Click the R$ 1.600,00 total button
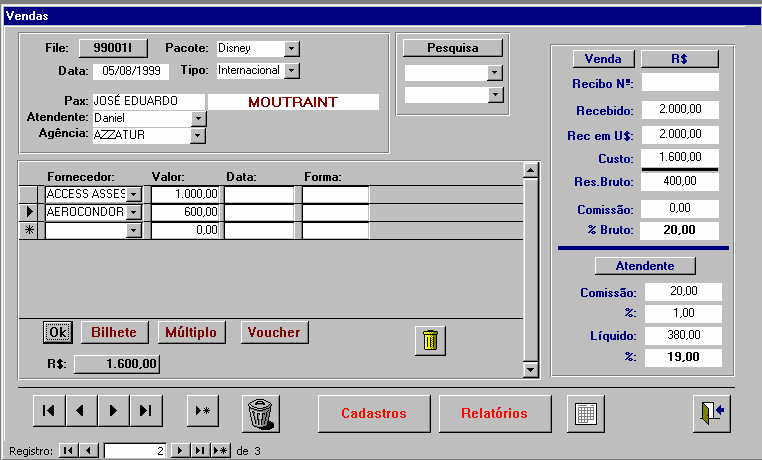This screenshot has width=762, height=460. tap(117, 364)
